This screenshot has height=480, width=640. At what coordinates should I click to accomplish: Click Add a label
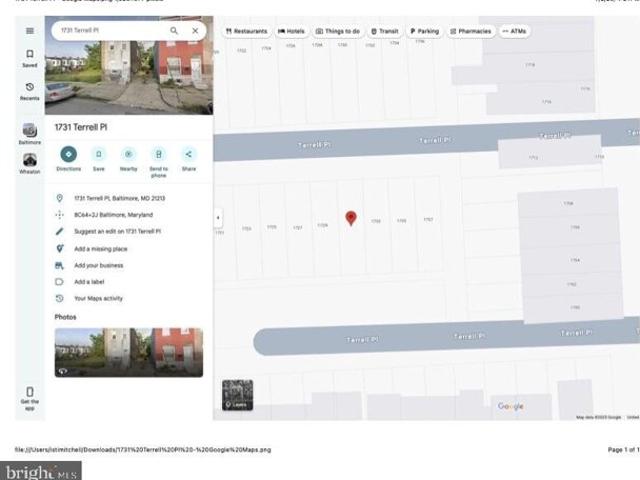[x=129, y=282]
